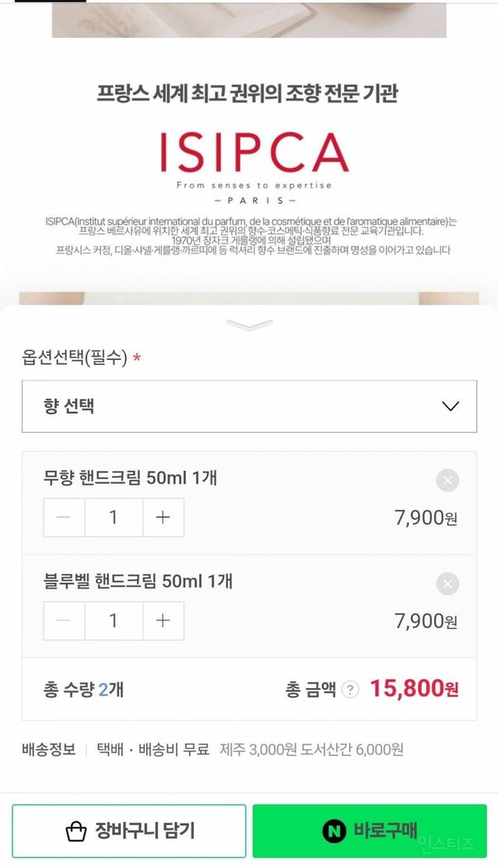Click the 배송정보 label
This screenshot has width=498, height=868.
click(48, 750)
